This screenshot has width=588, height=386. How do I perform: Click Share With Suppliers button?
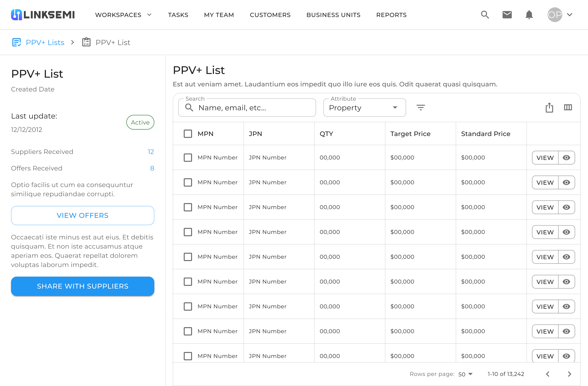83,286
